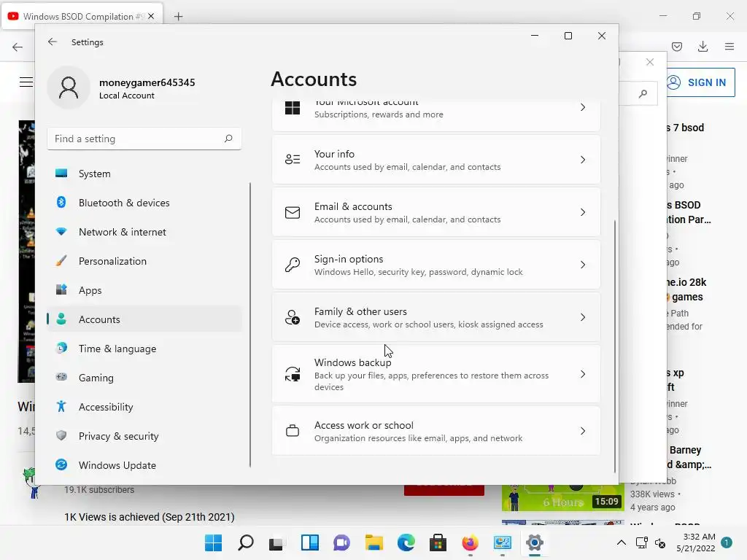
Task: Open Privacy & security settings
Action: [x=144, y=436]
